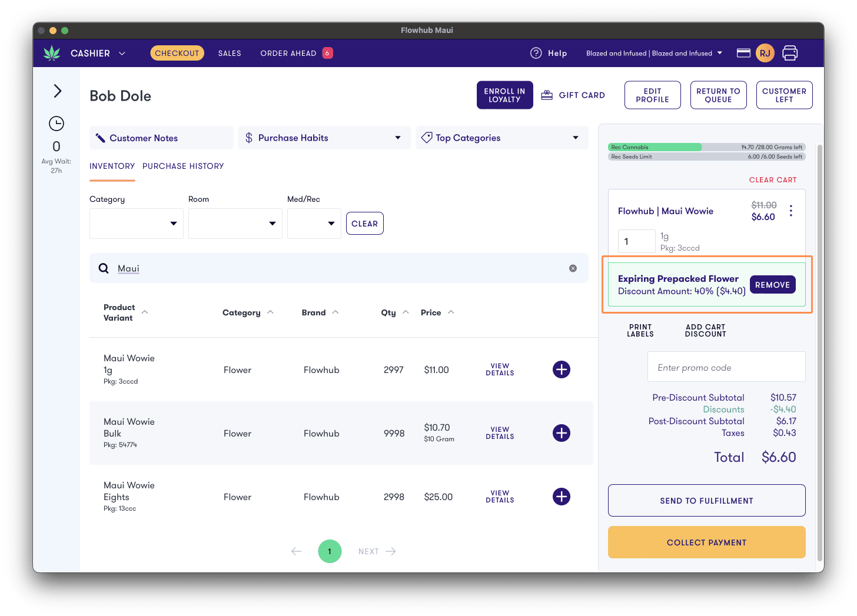
Task: Click the Flowhub leaf logo icon
Action: pyautogui.click(x=52, y=53)
